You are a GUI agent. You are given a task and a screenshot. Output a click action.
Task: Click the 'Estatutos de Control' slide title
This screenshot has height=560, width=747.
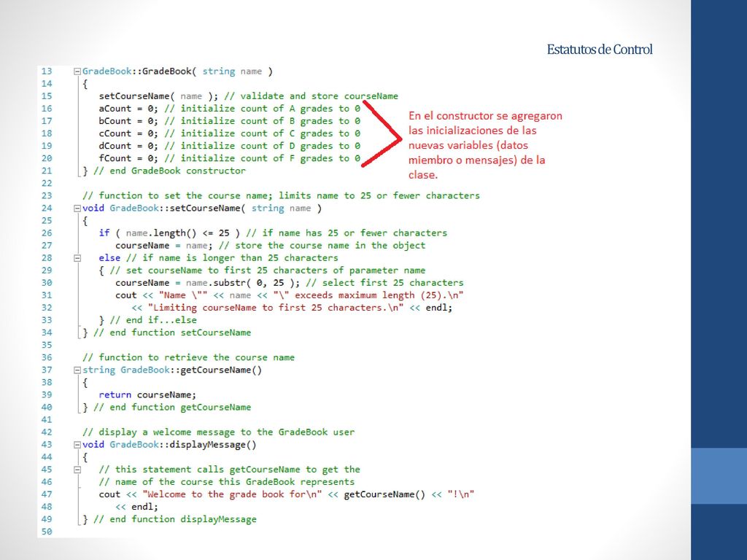600,49
